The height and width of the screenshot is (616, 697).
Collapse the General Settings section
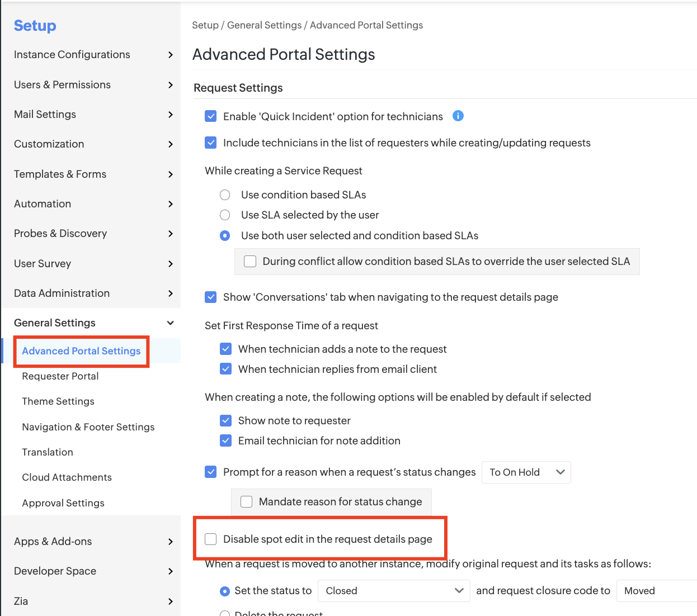pyautogui.click(x=171, y=323)
